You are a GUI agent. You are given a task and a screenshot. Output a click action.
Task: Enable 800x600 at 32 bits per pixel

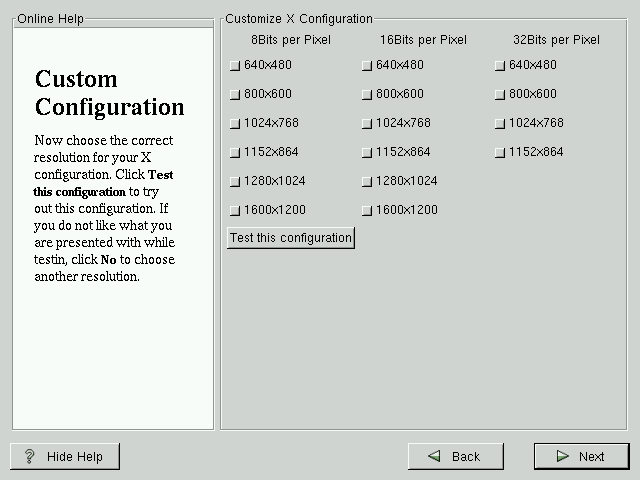(x=500, y=95)
